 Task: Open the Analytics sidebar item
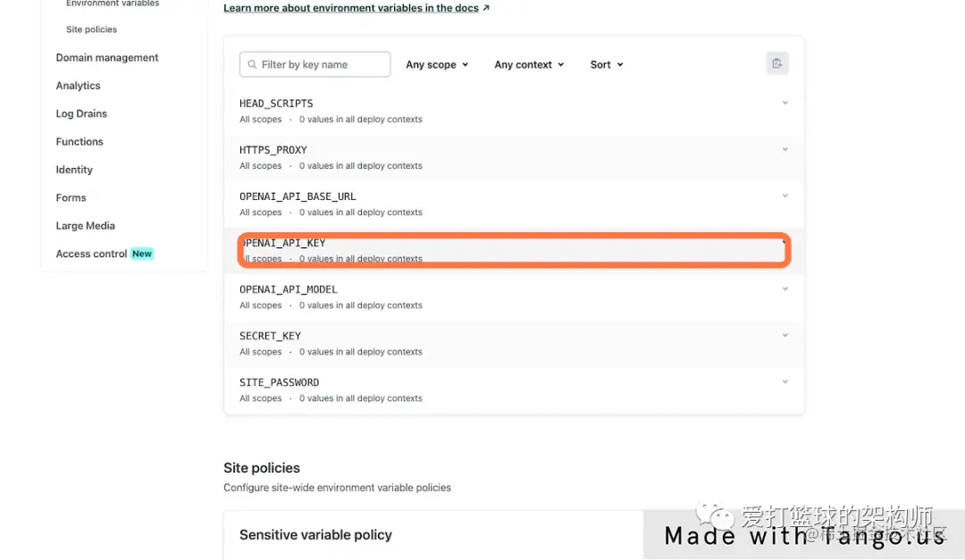tap(78, 86)
